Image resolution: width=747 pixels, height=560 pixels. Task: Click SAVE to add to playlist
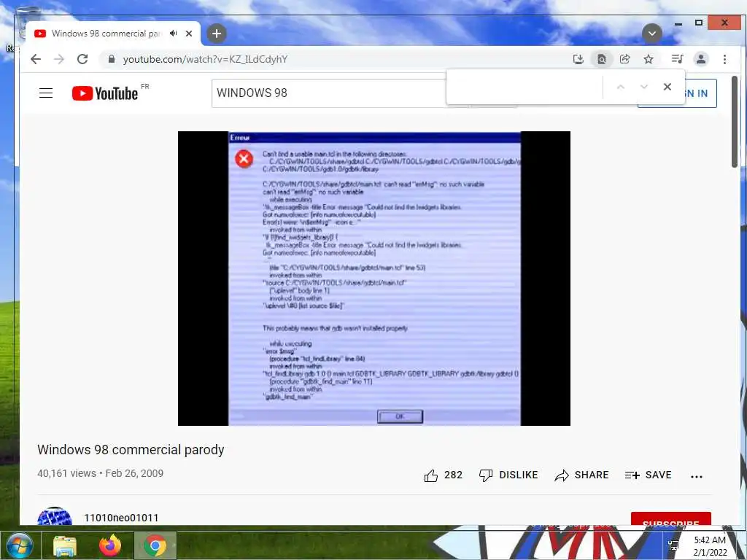coord(649,475)
